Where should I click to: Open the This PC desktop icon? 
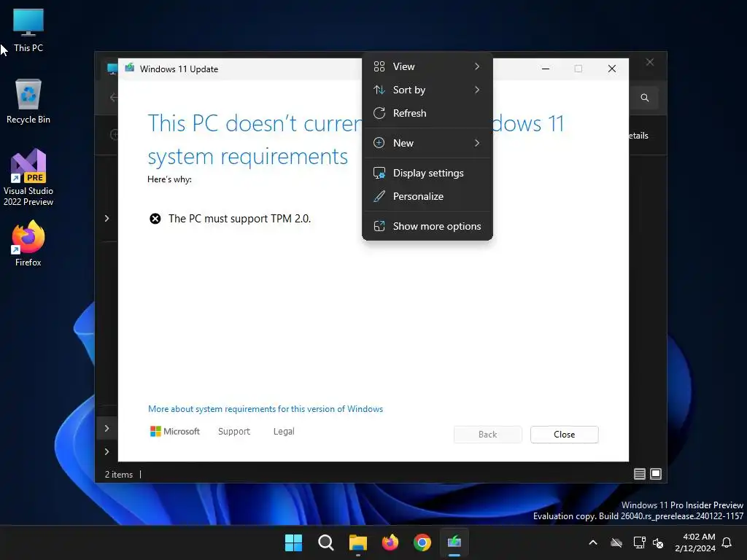[28, 30]
